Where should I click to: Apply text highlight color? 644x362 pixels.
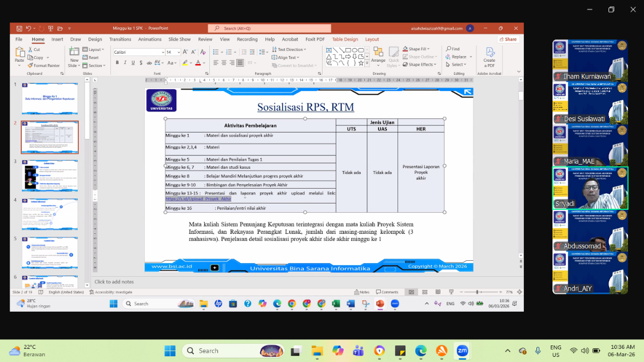(185, 63)
